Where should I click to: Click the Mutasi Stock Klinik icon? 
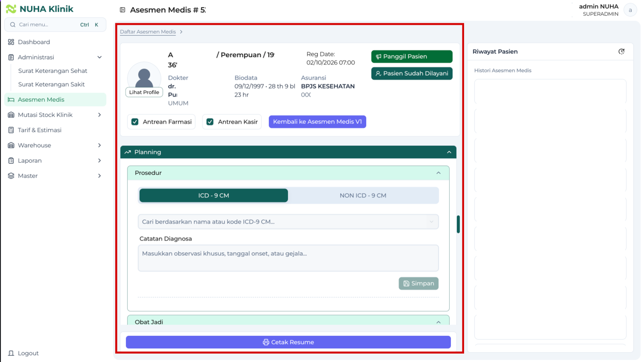[x=11, y=115]
